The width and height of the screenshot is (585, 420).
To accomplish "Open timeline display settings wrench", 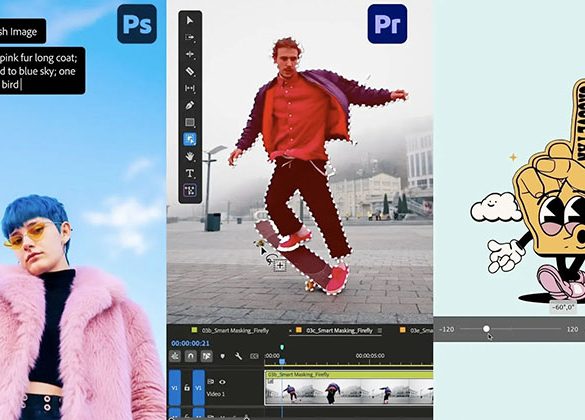I will pyautogui.click(x=238, y=356).
